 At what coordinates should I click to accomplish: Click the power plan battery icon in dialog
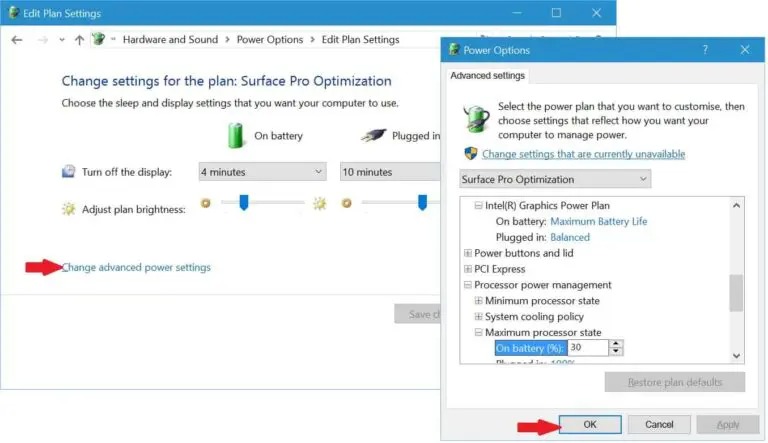(x=476, y=119)
